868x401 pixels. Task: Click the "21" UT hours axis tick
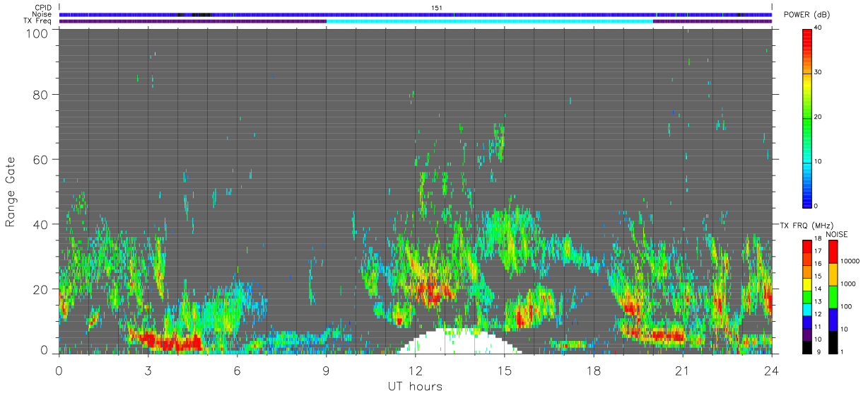click(x=683, y=370)
